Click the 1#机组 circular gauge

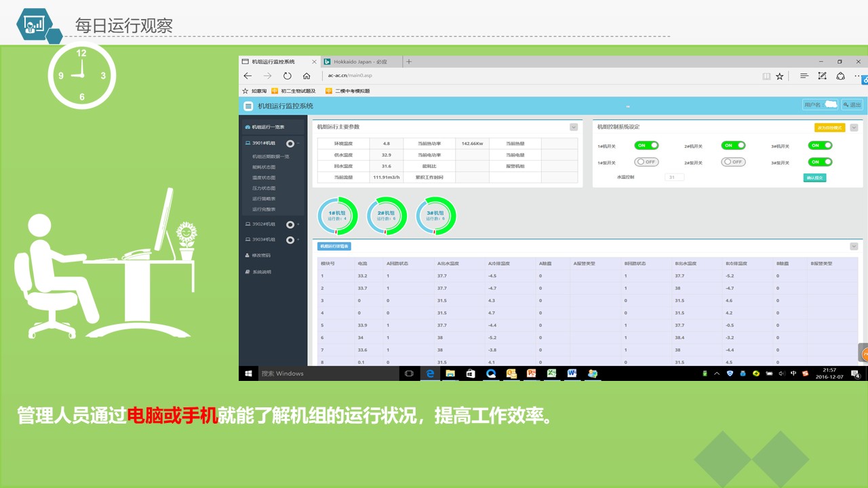pyautogui.click(x=338, y=216)
